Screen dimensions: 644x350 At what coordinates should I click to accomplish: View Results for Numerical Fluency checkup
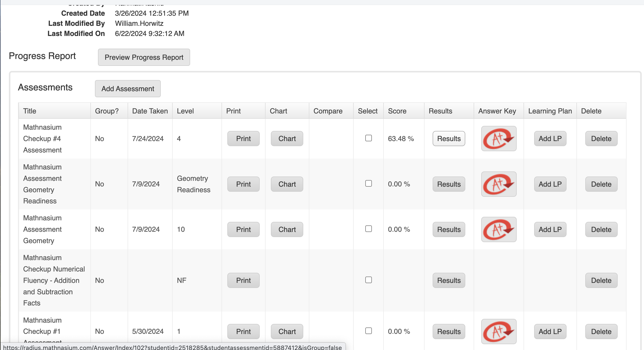tap(449, 280)
